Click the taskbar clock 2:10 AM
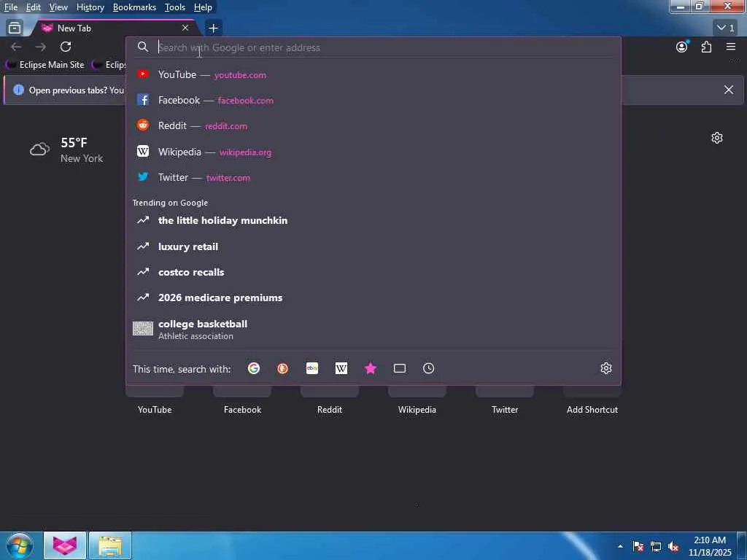The image size is (747, 560). [x=710, y=546]
